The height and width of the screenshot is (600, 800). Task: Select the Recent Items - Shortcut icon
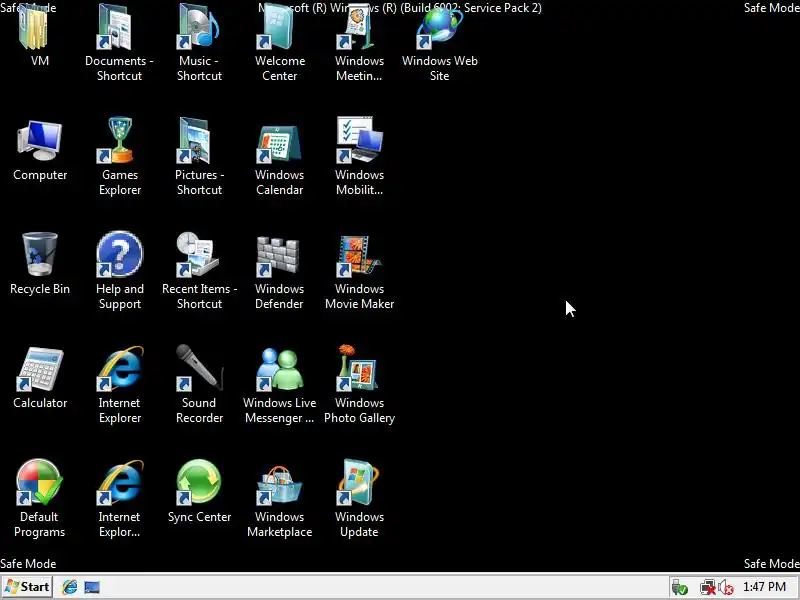[199, 255]
